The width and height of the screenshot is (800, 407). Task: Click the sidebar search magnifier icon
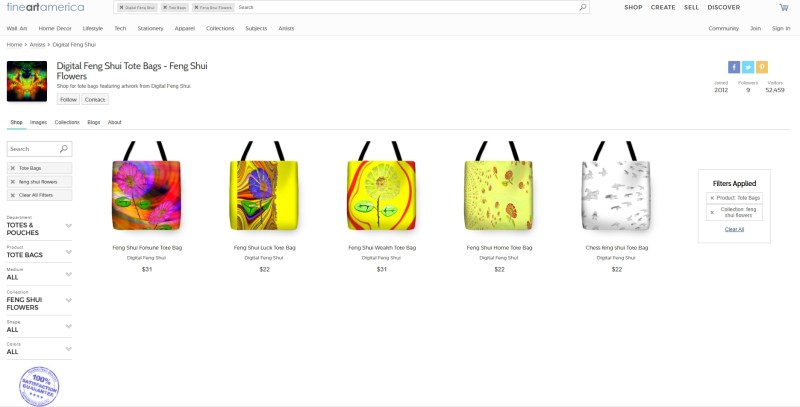tap(64, 148)
